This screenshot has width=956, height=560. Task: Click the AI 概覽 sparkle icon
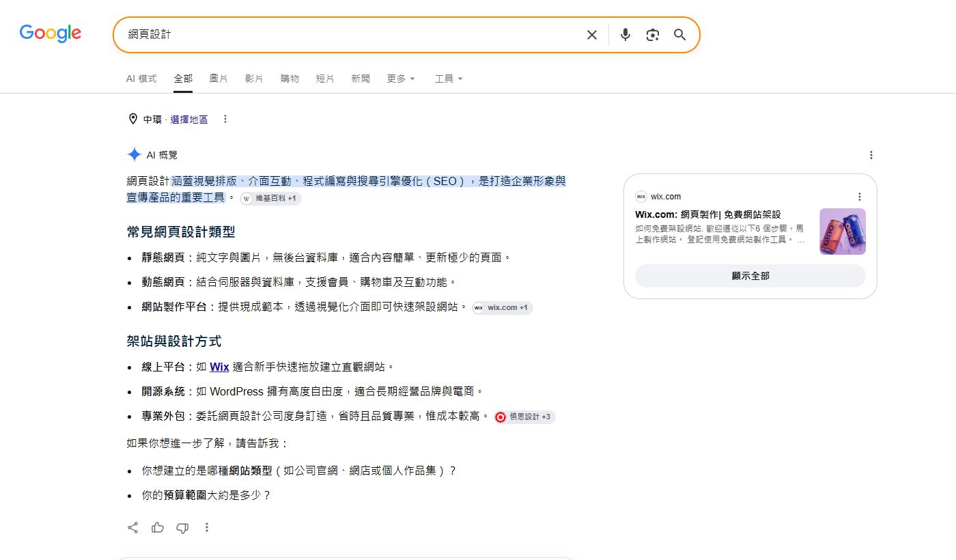(134, 155)
